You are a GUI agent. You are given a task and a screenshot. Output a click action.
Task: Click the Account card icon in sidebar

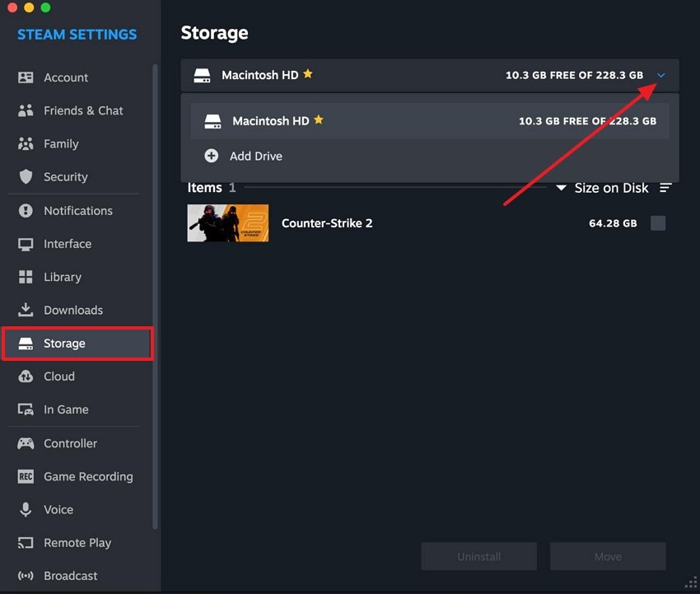[26, 77]
